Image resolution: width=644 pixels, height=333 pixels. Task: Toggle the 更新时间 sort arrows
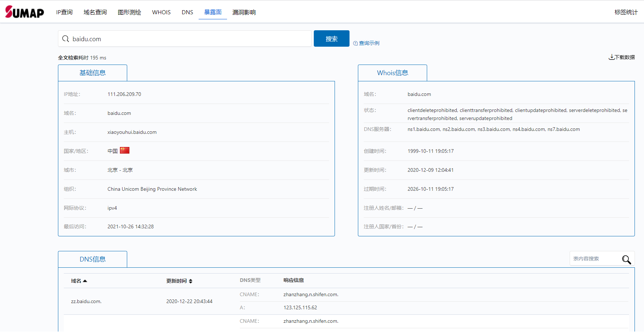(x=191, y=281)
